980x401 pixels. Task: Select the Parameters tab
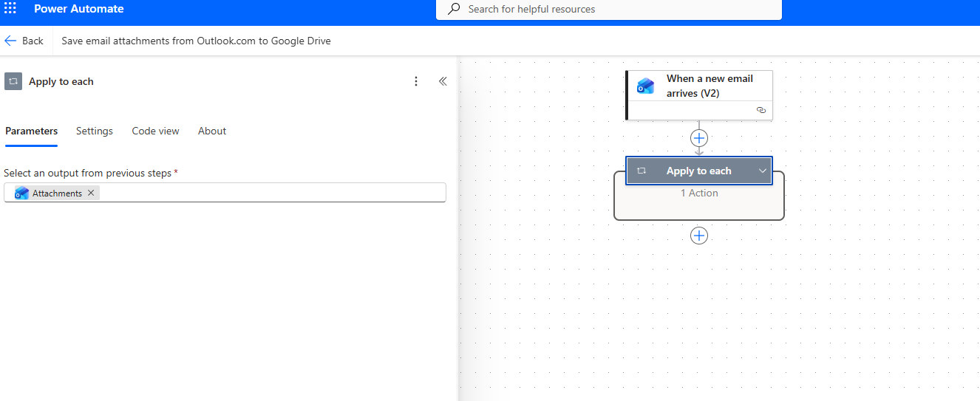(x=31, y=131)
